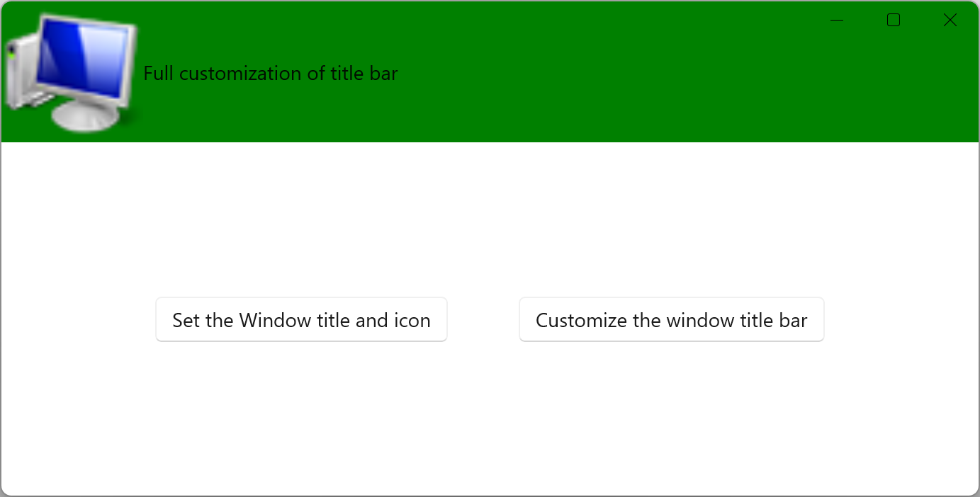Select the 'Full customization of title bar' text

(x=271, y=73)
